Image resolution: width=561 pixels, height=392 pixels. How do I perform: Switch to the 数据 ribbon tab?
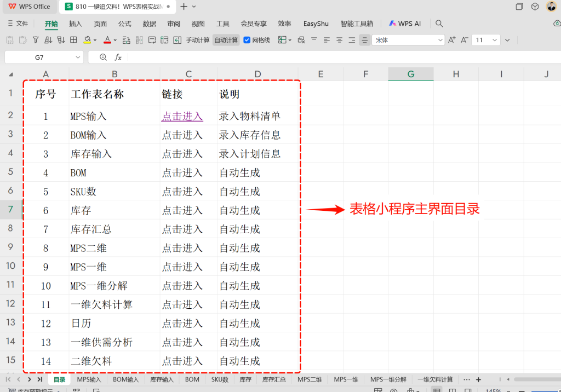149,24
